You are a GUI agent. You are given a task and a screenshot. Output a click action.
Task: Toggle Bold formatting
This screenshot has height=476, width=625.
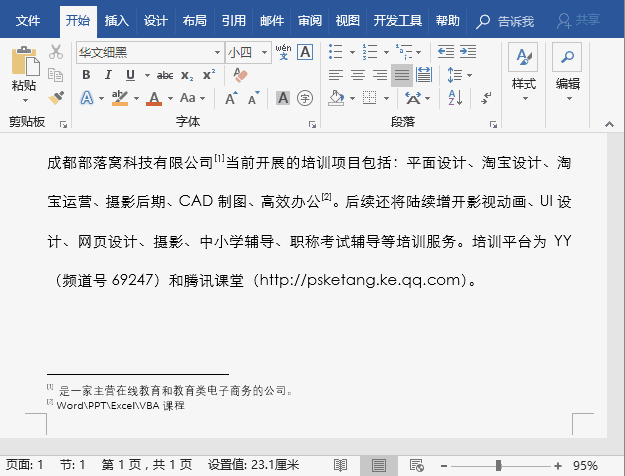pos(86,75)
